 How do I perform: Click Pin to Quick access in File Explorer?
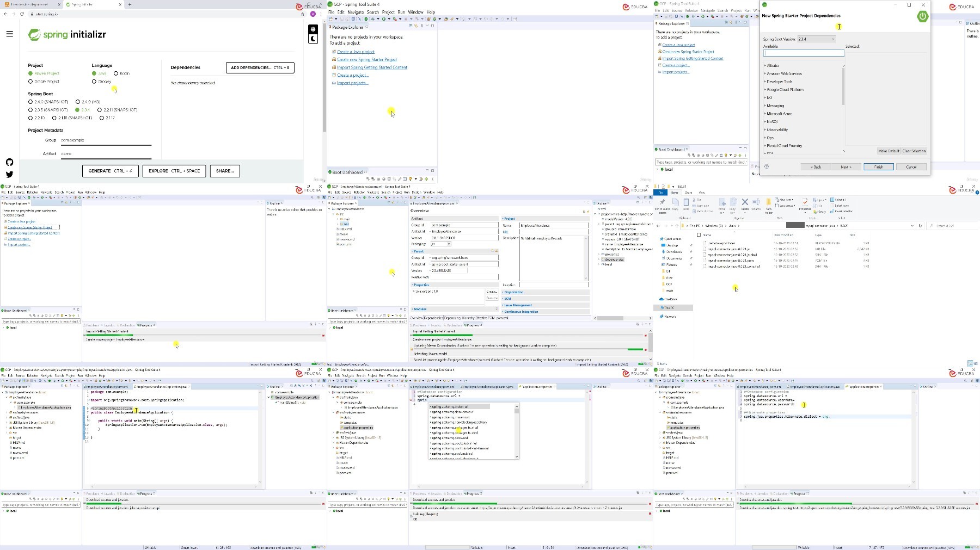click(662, 205)
